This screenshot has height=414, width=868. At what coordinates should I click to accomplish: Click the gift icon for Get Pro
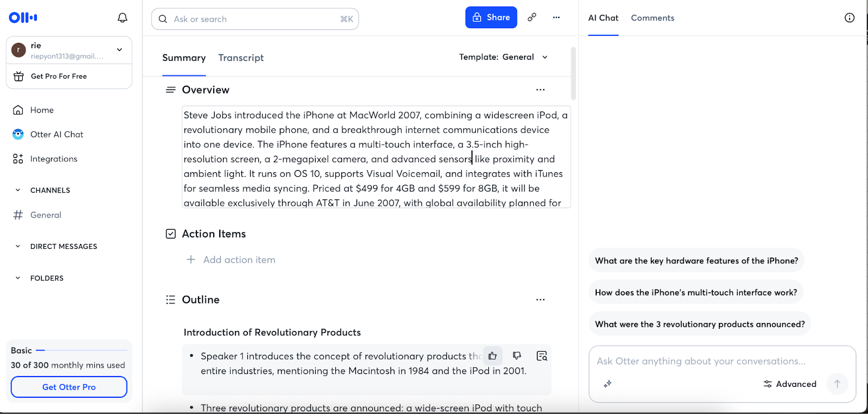18,76
